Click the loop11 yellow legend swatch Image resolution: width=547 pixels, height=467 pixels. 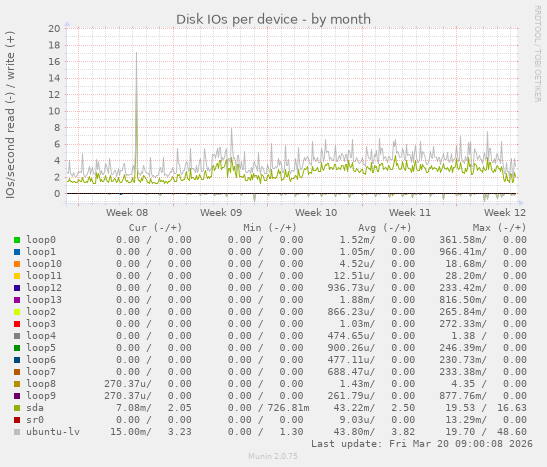[17, 276]
